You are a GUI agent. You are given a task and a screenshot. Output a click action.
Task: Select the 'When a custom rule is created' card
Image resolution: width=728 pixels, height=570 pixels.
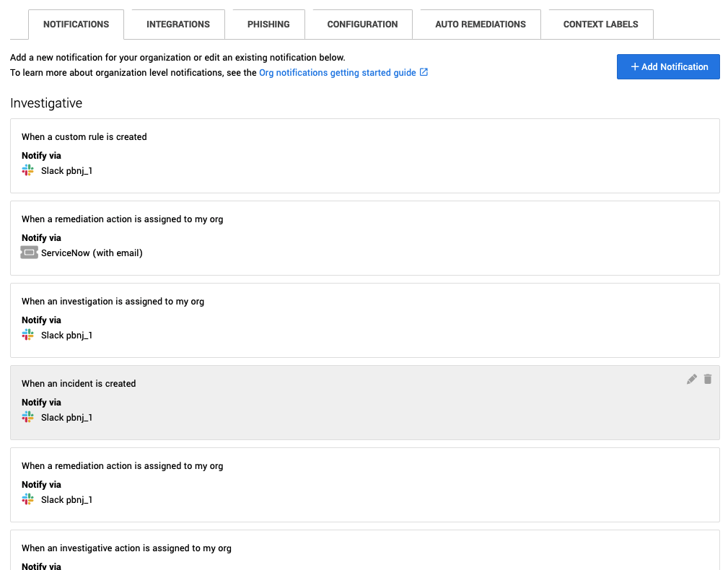(364, 155)
